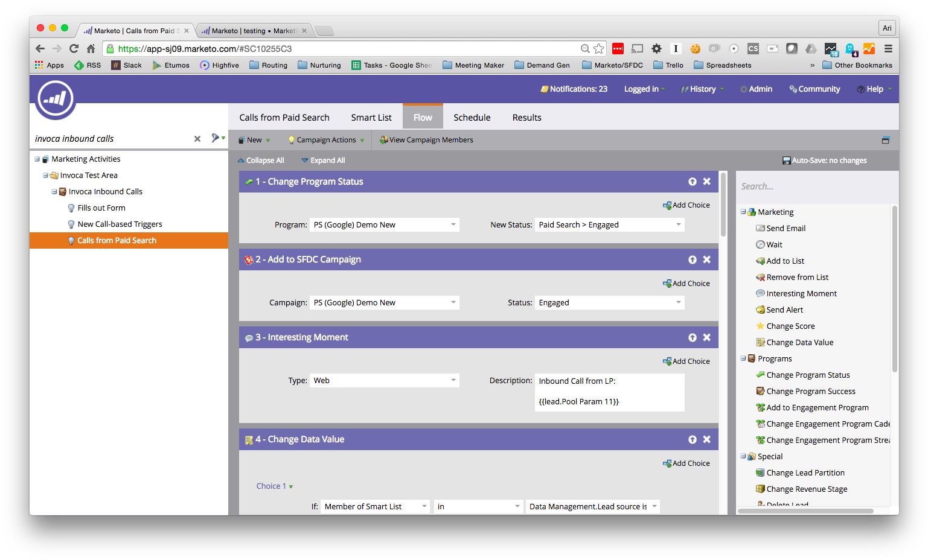Select Change Lead Partition action
Image resolution: width=928 pixels, height=560 pixels.
click(801, 472)
